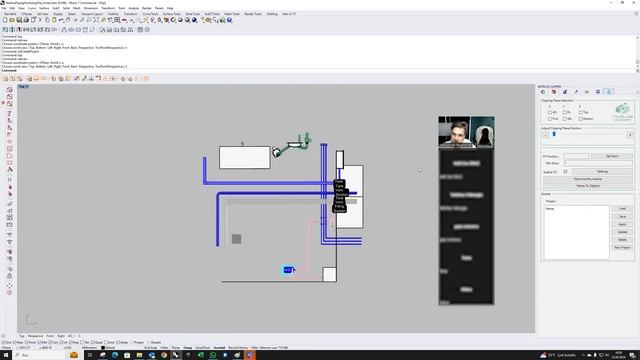Click the shaded sphere render icon
The width and height of the screenshot is (640, 360).
pos(180,20)
